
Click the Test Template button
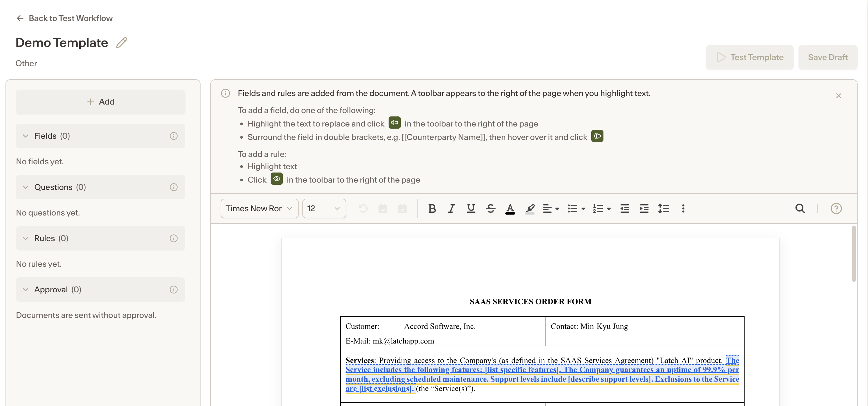pyautogui.click(x=749, y=57)
